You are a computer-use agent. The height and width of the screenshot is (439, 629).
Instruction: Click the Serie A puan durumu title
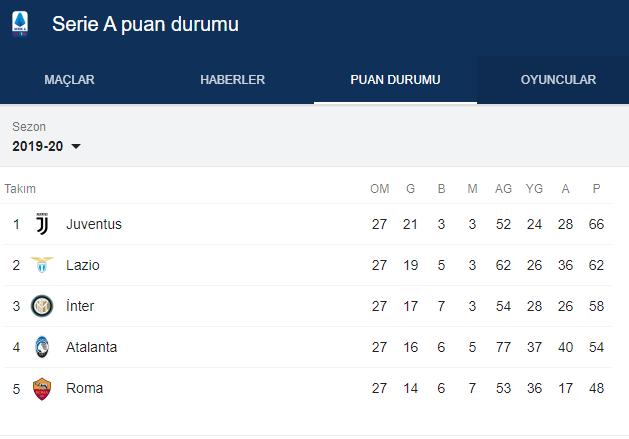[145, 24]
